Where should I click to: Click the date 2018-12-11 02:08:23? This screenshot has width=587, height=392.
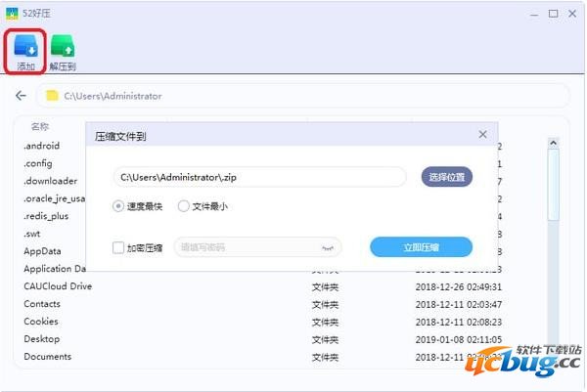click(x=458, y=322)
